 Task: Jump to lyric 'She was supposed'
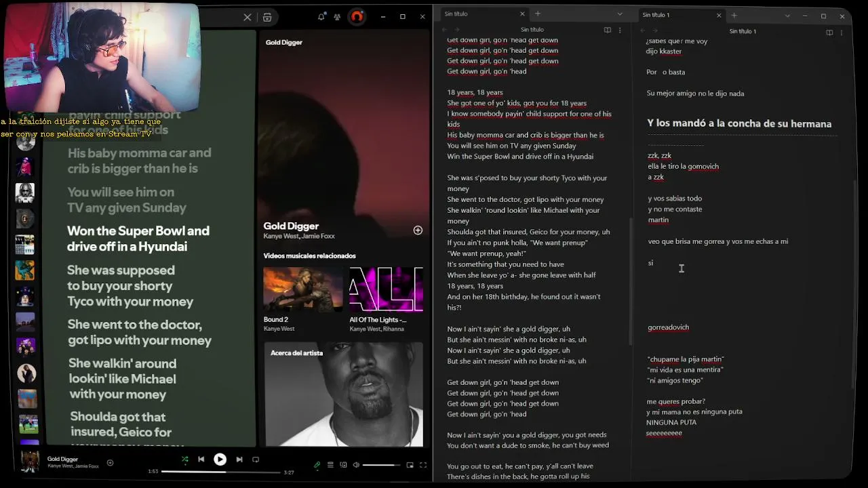[130, 285]
